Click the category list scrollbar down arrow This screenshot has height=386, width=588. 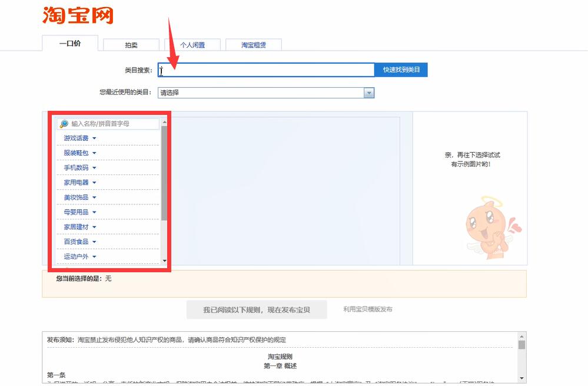pos(164,260)
